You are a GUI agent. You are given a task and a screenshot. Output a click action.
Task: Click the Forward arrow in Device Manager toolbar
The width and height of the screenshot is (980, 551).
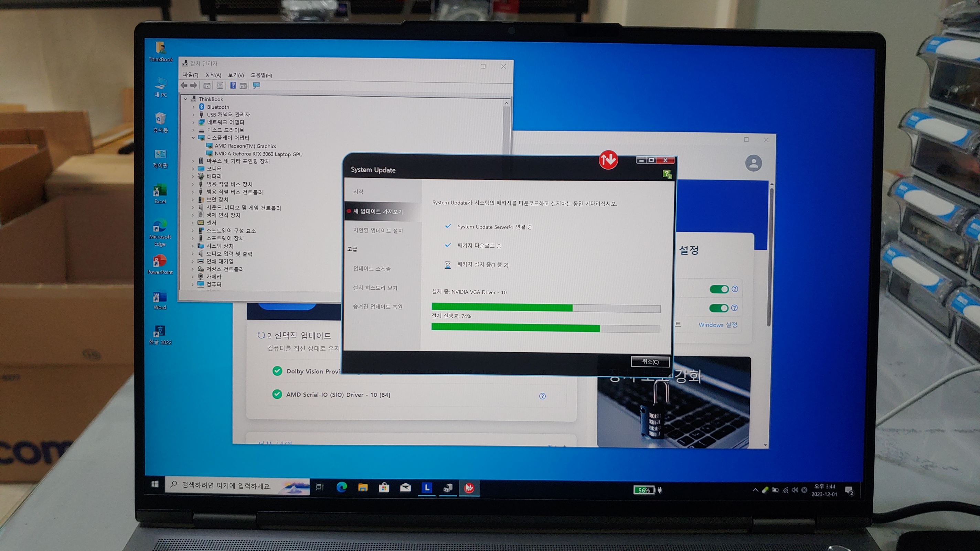pyautogui.click(x=194, y=86)
